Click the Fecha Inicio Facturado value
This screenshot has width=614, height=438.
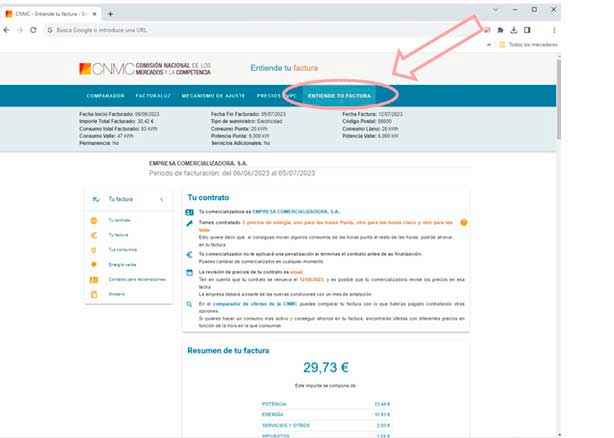coord(147,114)
